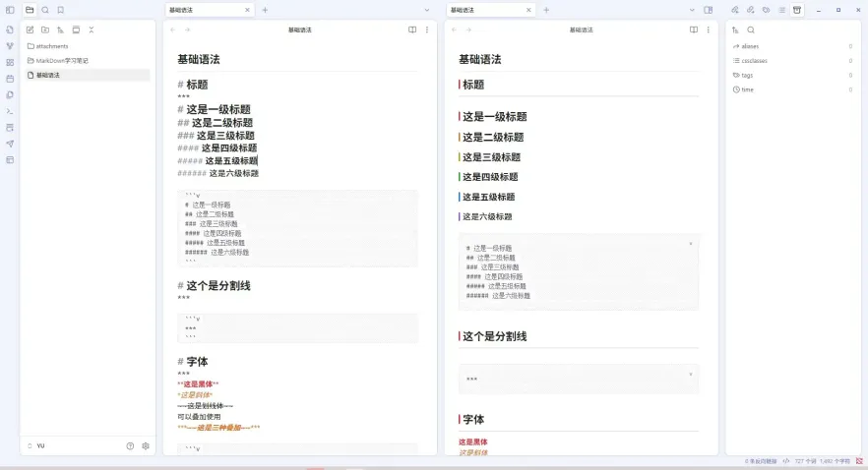Open the backlinks tab in right sidebar
Viewport: 868px width, 470px height.
coord(735,10)
